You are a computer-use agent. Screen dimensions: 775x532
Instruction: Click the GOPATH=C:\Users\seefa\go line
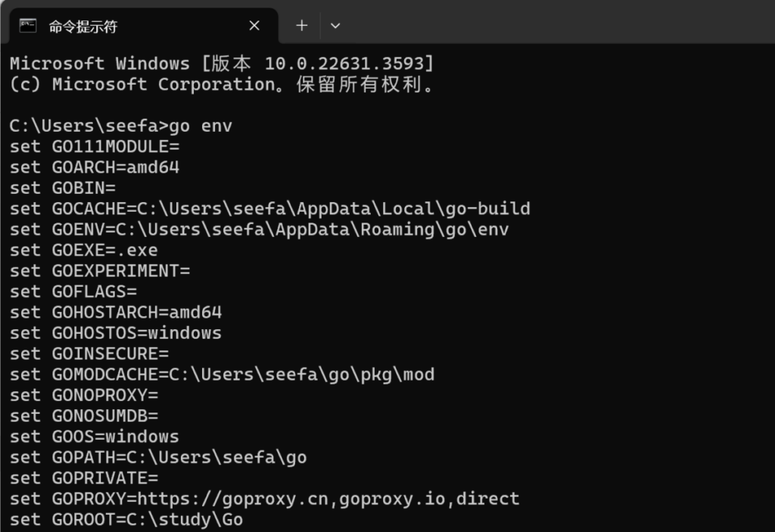tap(158, 458)
